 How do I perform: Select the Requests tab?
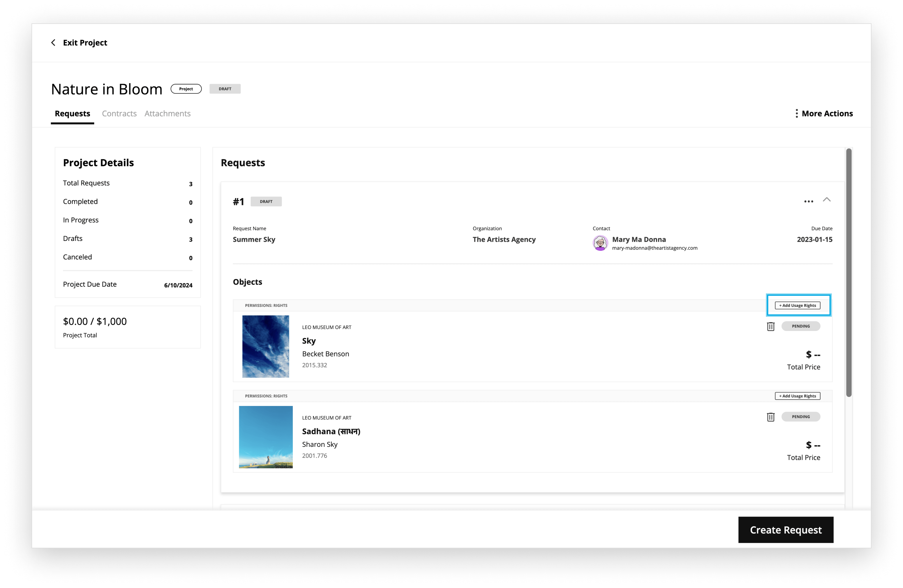click(72, 113)
